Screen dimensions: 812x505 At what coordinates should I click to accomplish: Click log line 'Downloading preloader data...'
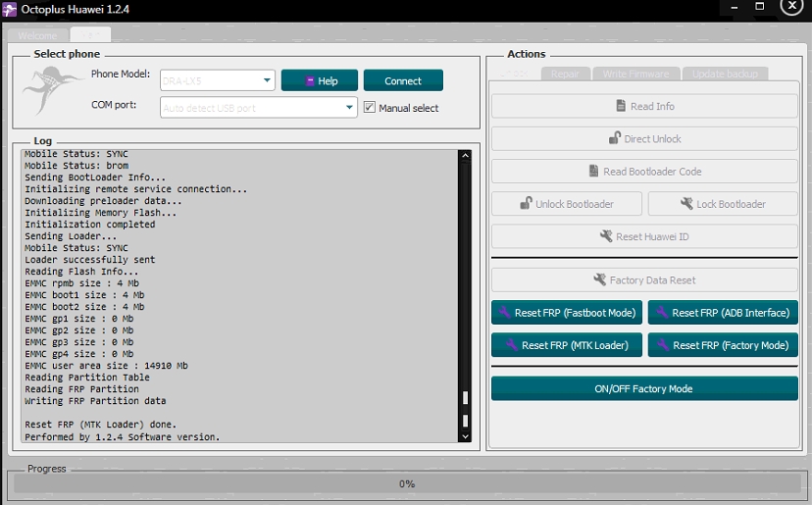103,200
